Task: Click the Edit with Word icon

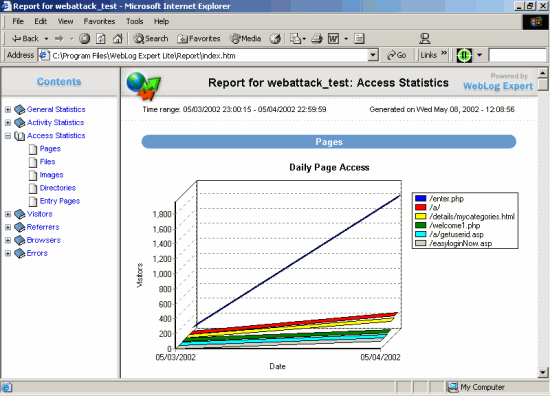Action: click(333, 39)
